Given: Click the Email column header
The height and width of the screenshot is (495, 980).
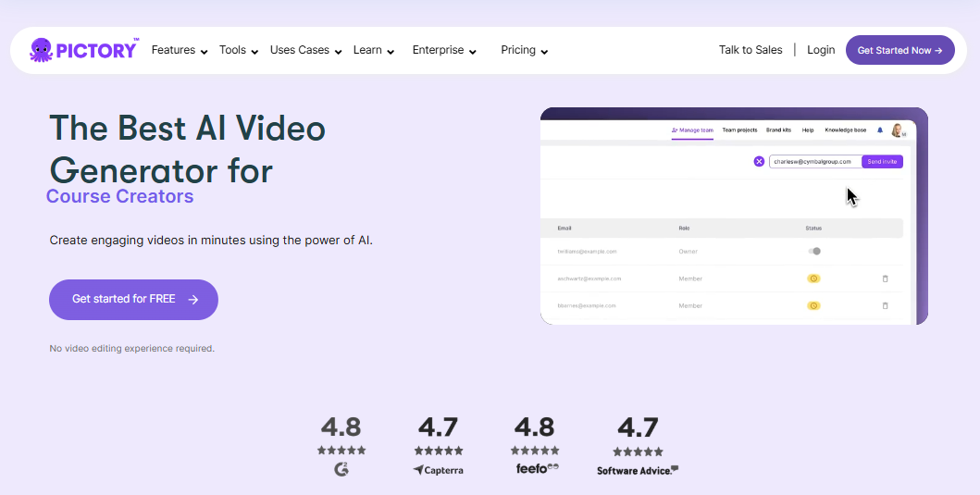Looking at the screenshot, I should (564, 229).
